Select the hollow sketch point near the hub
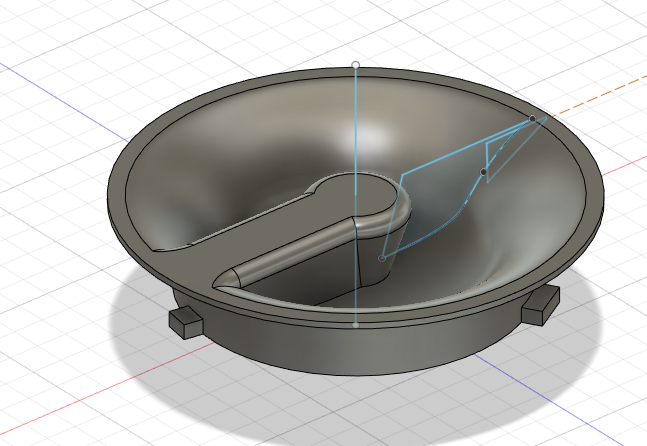Screen dimensions: 647x446 (x=382, y=258)
